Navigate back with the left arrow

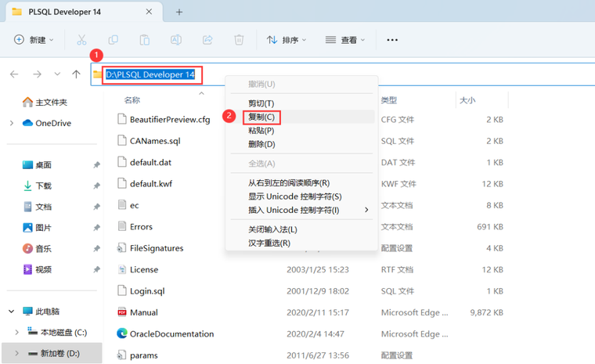coord(14,74)
